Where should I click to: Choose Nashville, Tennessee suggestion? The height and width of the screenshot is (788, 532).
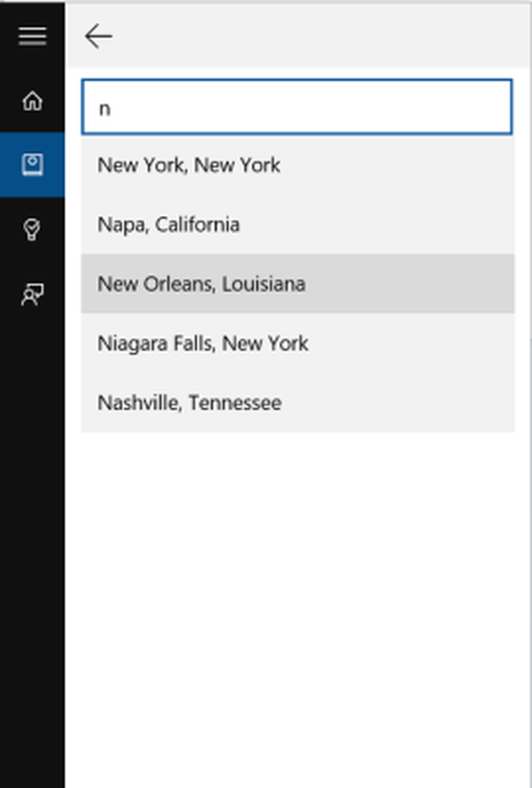[x=298, y=403]
